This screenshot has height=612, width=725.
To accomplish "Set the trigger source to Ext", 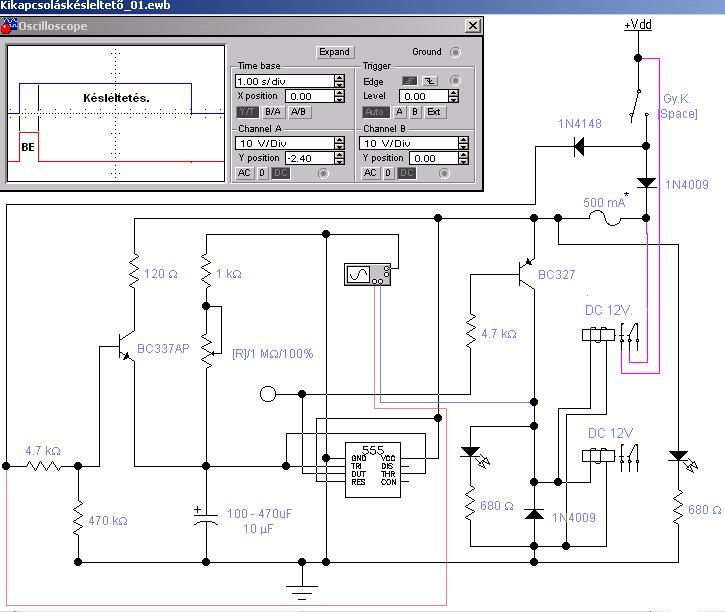I will pos(434,112).
